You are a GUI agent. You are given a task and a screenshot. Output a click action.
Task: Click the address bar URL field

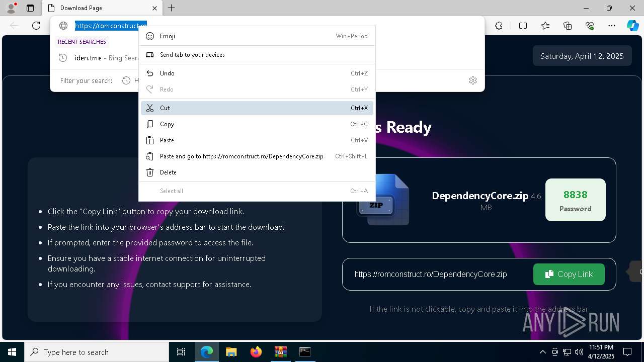[x=111, y=26]
